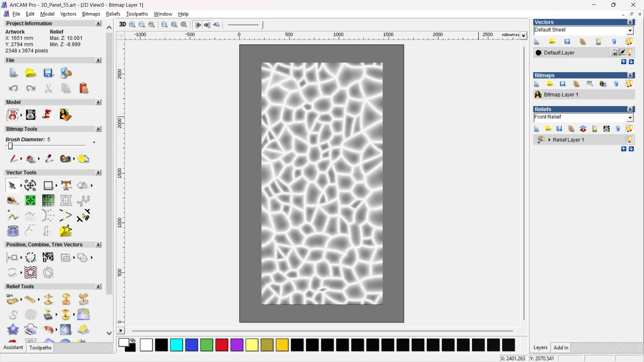
Task: Toggle Relief Layer 1 visibility bulb
Action: pyautogui.click(x=629, y=140)
